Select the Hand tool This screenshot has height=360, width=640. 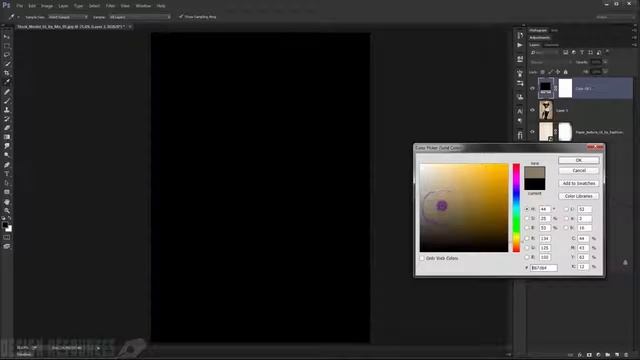pos(7,202)
